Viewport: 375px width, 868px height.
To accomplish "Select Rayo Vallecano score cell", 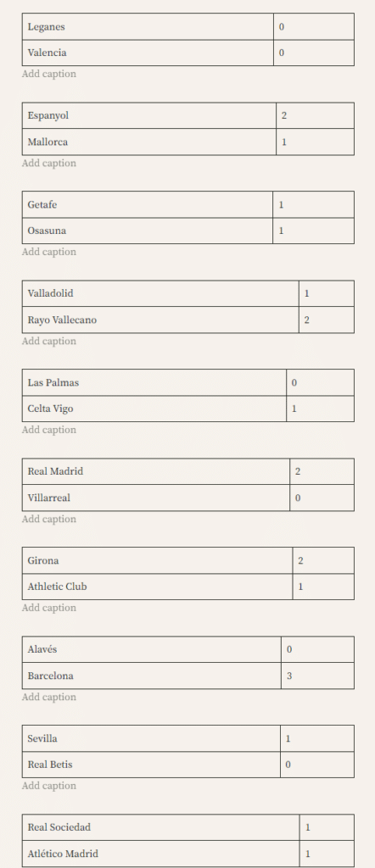I will pyautogui.click(x=327, y=320).
